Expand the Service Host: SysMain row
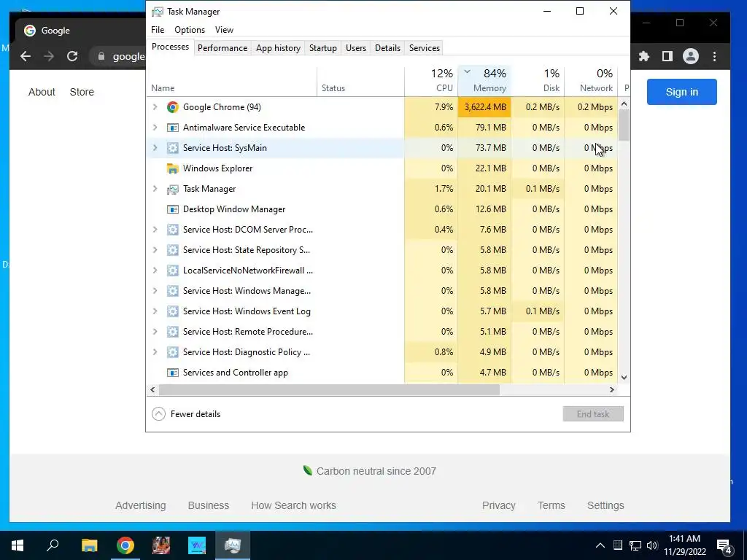 [x=155, y=148]
